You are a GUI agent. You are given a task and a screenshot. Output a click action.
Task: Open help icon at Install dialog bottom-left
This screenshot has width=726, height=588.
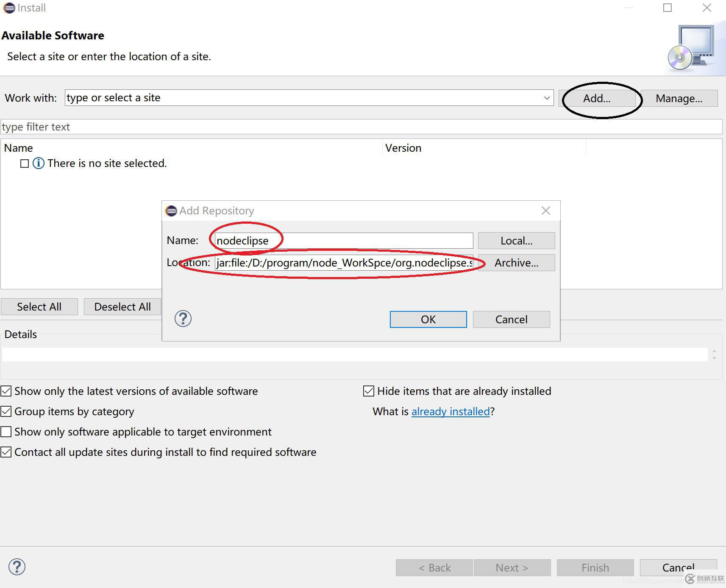pyautogui.click(x=17, y=567)
